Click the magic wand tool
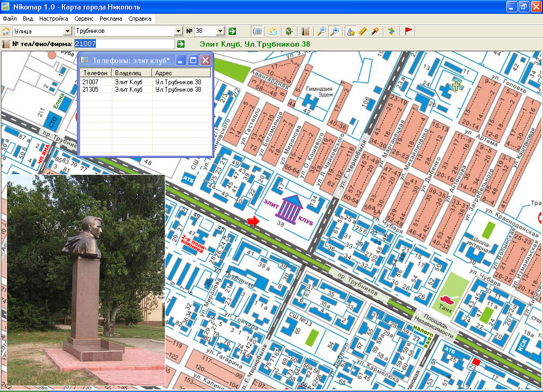 (375, 31)
